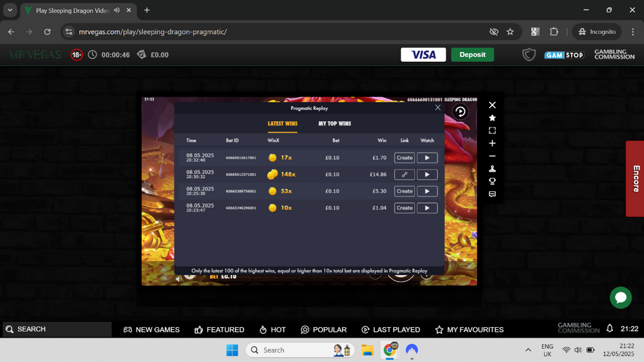Screen dimensions: 644x362
Task: Open the live chat support bubble
Action: [x=621, y=297]
